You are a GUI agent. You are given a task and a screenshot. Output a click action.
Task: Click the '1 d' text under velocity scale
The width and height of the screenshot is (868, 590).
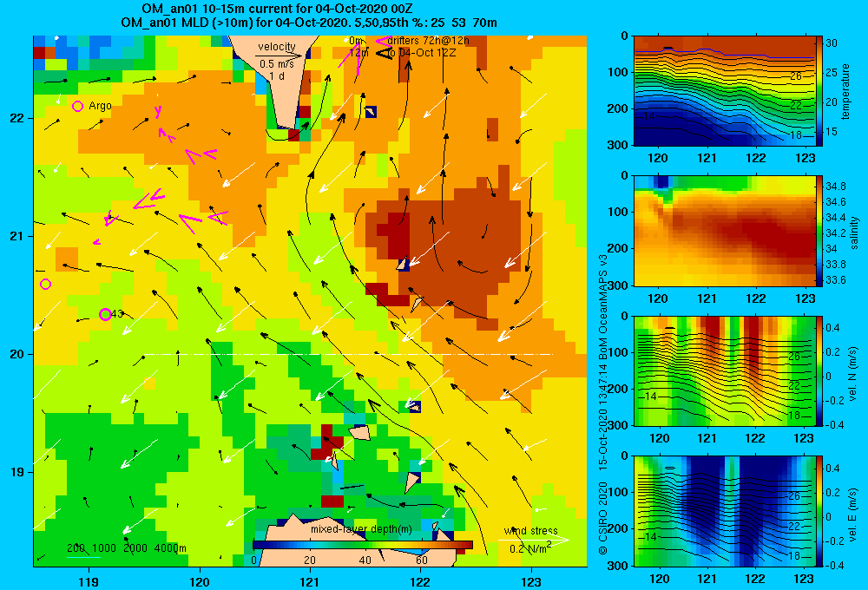click(x=277, y=75)
